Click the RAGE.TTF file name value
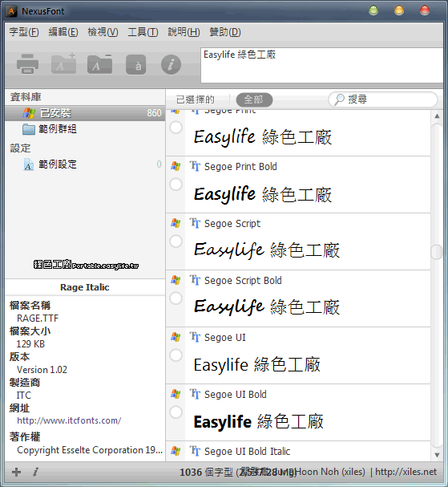The image size is (448, 487). click(x=38, y=319)
